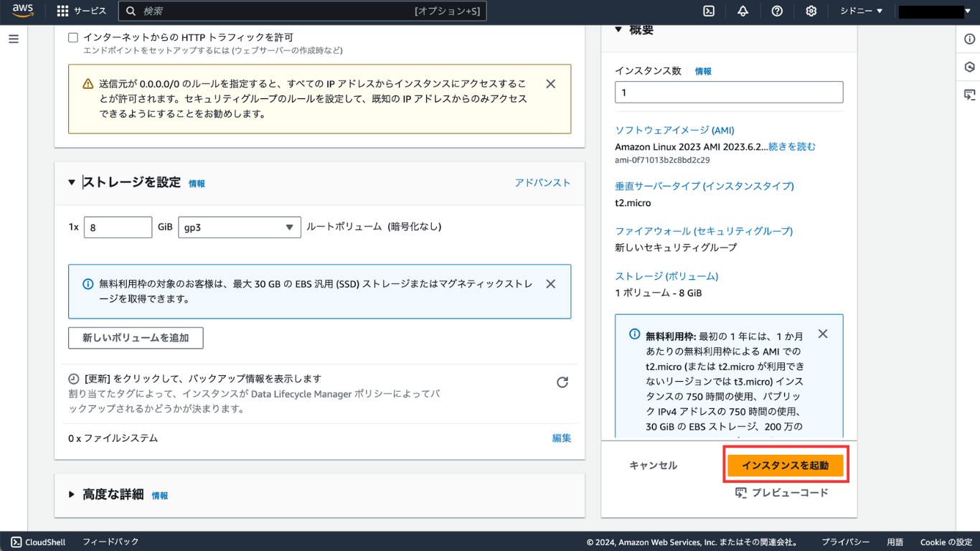The width and height of the screenshot is (980, 551).
Task: Open the hamburger navigation menu
Action: click(x=14, y=39)
